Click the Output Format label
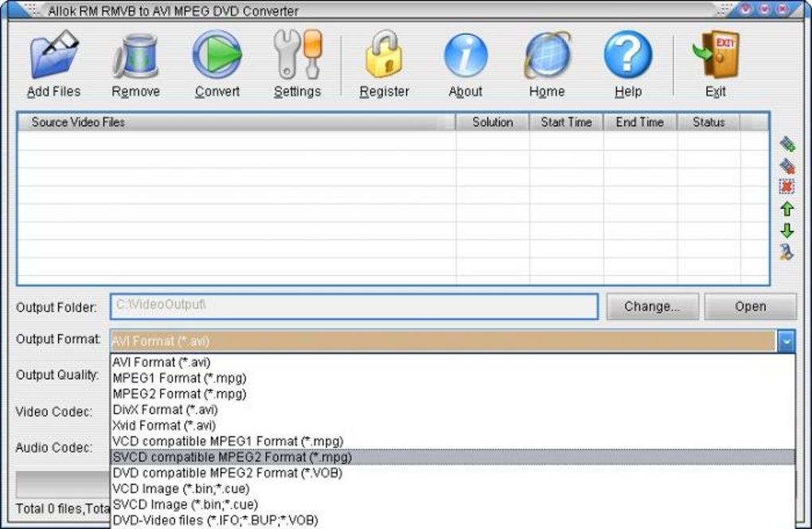Image resolution: width=812 pixels, height=529 pixels. [58, 339]
